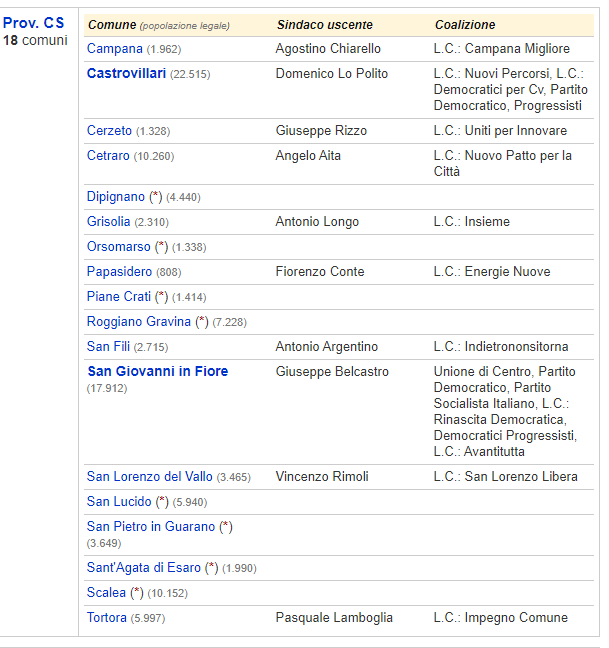Open the San Lorenzo del Vallo link

[150, 477]
